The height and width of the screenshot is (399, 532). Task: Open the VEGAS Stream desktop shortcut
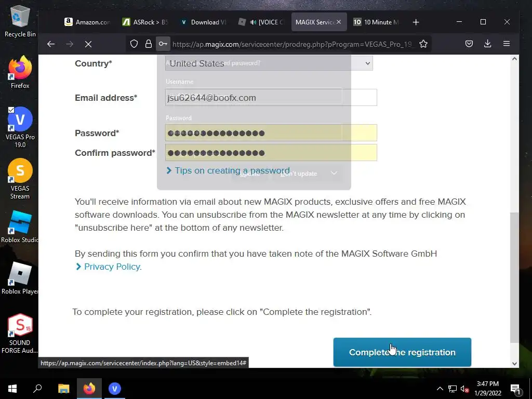(20, 179)
